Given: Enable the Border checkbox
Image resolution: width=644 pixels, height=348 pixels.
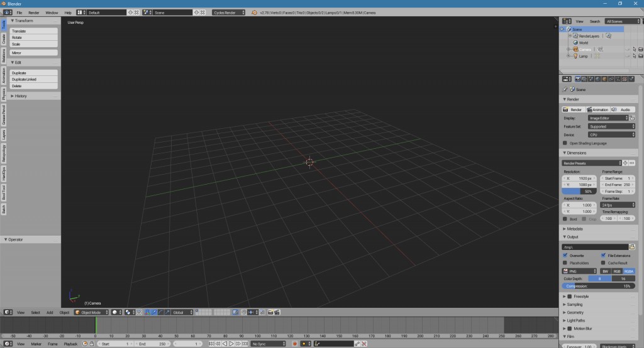Looking at the screenshot, I should 565,219.
